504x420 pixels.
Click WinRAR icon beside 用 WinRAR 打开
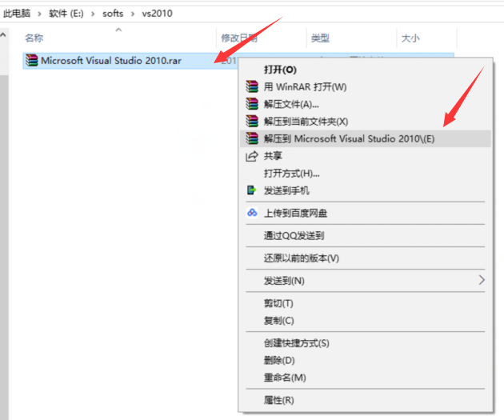(252, 86)
